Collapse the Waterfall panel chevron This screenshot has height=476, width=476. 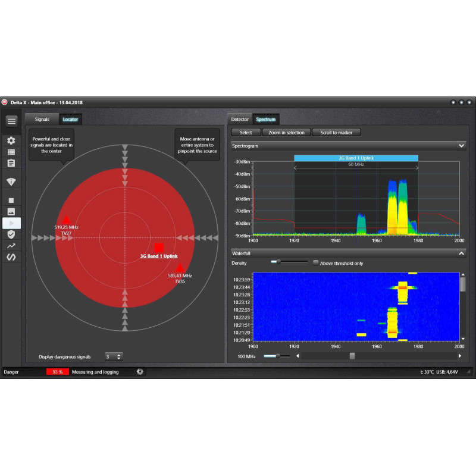(x=462, y=253)
